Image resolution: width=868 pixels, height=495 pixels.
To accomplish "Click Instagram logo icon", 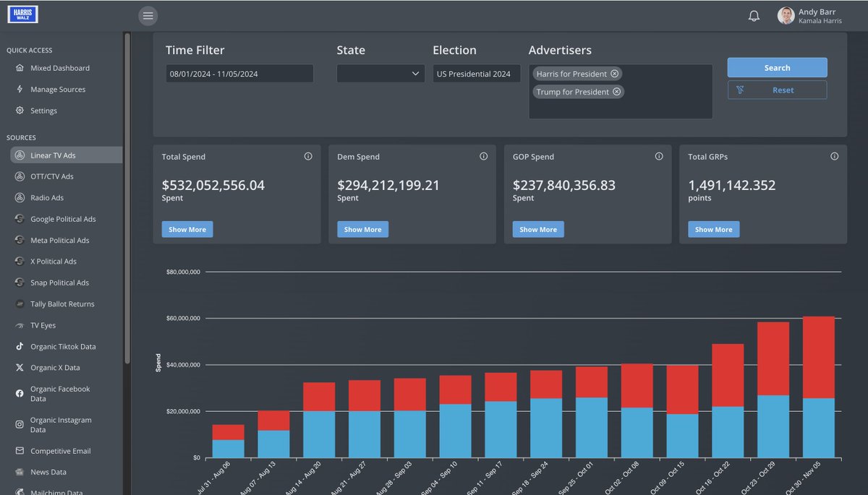I will (x=20, y=425).
